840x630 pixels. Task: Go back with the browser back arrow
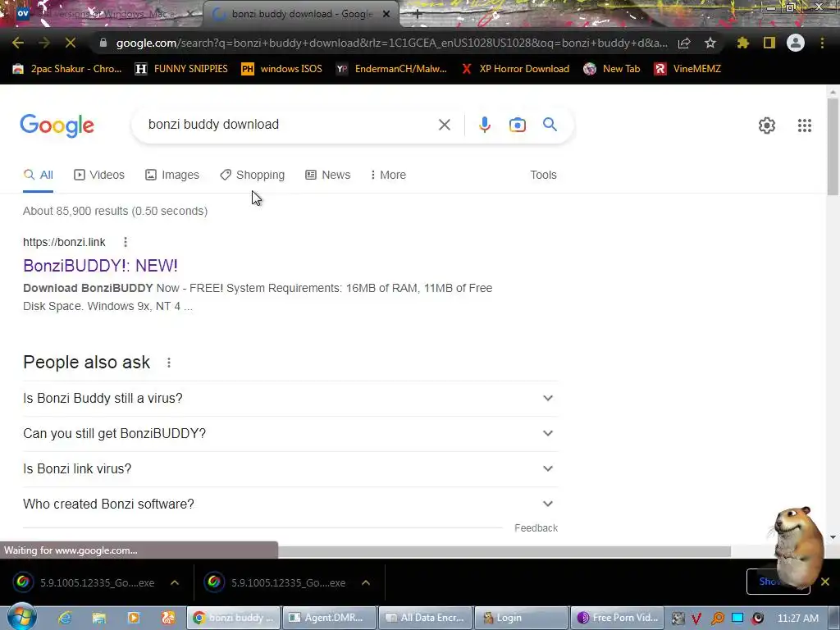(x=18, y=43)
